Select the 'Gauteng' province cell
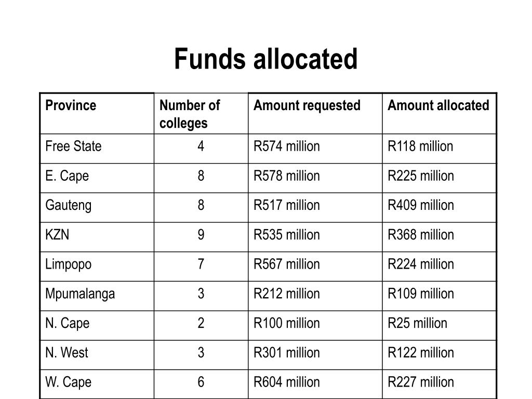This screenshot has height=399, width=532. (97, 208)
